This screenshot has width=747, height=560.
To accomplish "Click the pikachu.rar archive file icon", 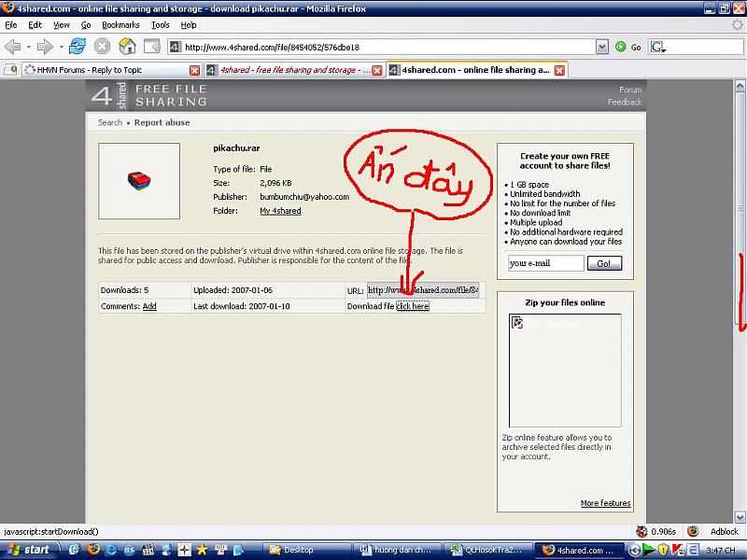I will click(x=139, y=181).
